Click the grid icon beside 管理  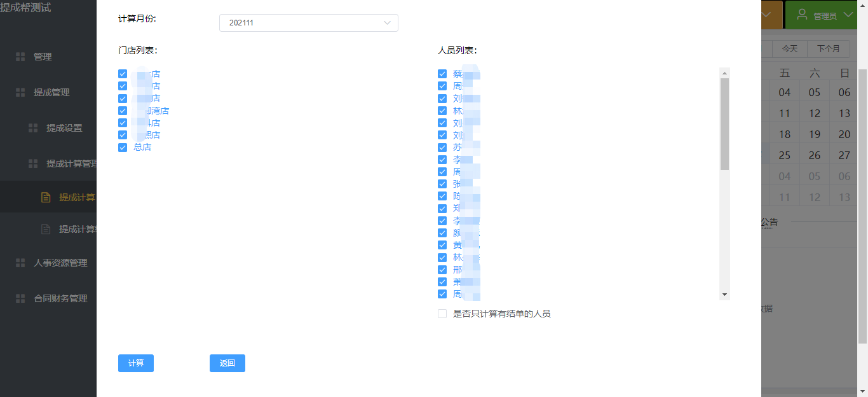20,57
